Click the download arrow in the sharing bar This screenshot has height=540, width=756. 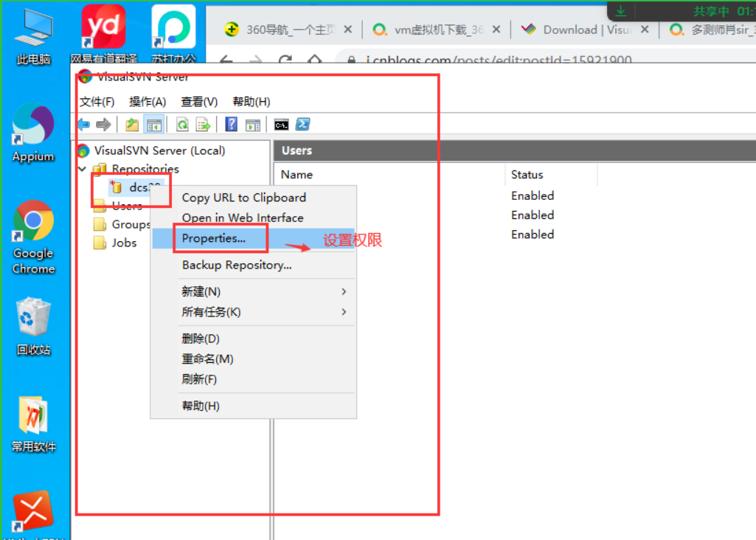(621, 10)
